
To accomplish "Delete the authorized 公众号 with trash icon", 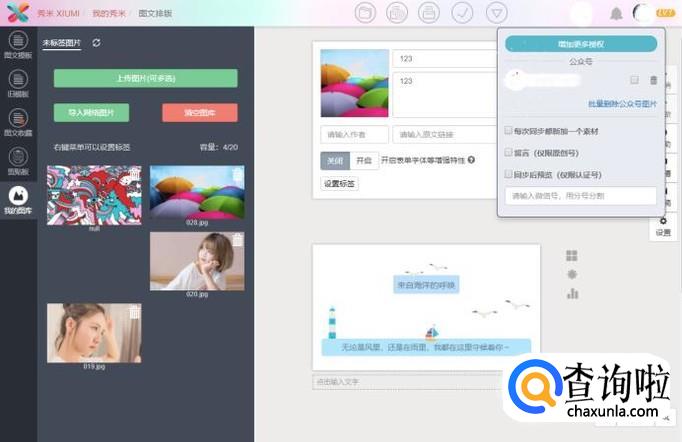I will click(x=654, y=80).
